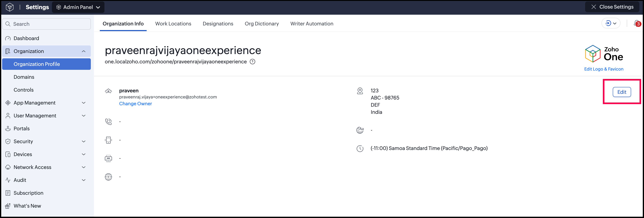
Task: Open the play-icon dropdown in top right
Action: point(611,23)
